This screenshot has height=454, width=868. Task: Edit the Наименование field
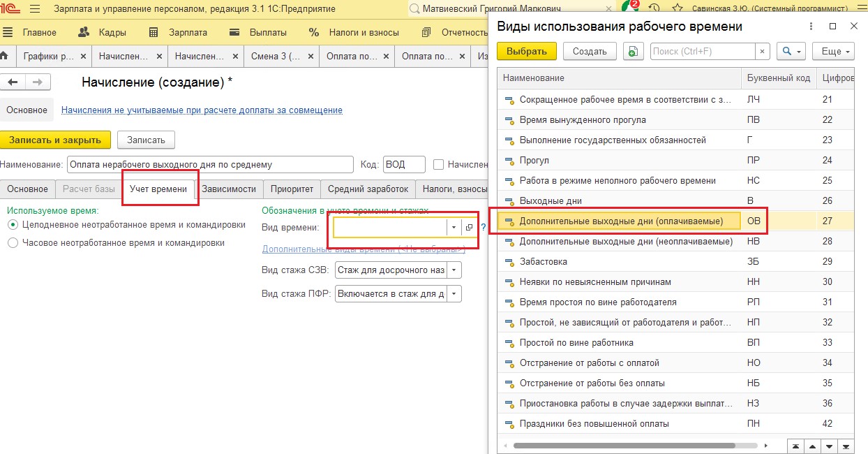(211, 165)
